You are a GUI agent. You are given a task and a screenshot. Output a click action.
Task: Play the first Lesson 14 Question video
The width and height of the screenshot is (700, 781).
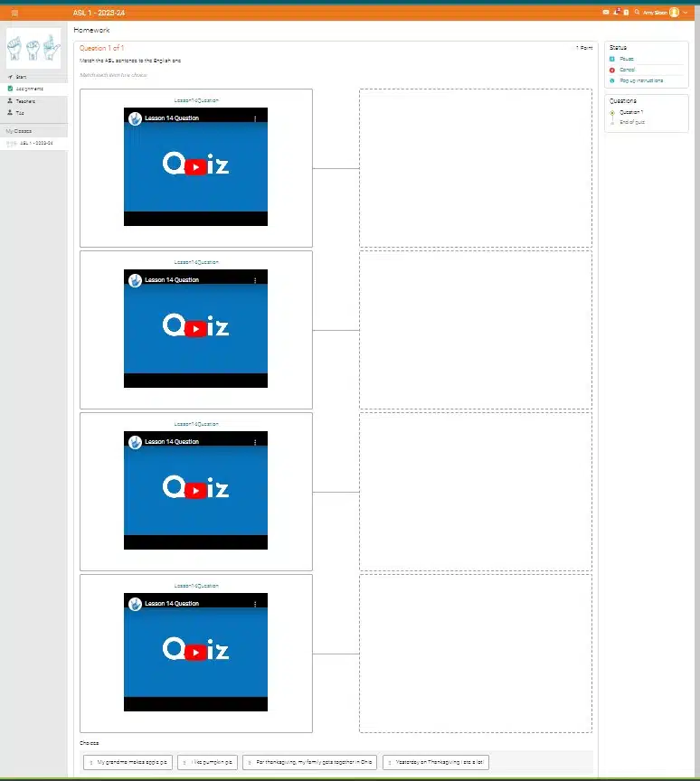[x=195, y=167]
